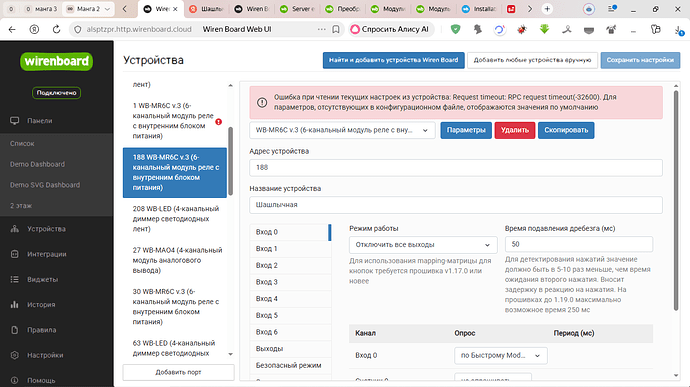Viewport: 690px width, 387px height.
Task: Click the green download arrow icon
Action: (x=544, y=29)
